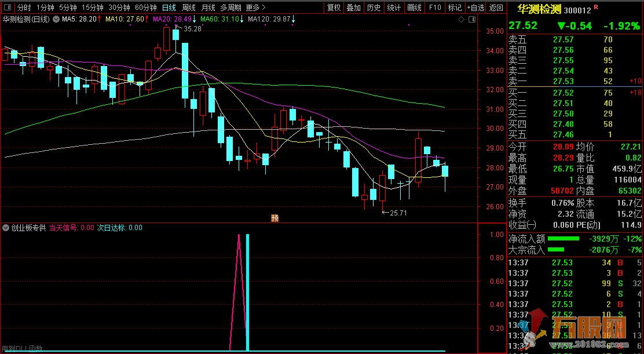644x354 pixels.
Task: Toggle the right info panel icon above the chart
Action: click(472, 19)
